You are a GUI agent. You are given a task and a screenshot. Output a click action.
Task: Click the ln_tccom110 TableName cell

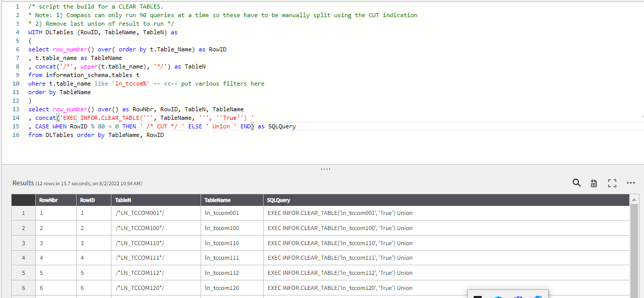(x=232, y=243)
